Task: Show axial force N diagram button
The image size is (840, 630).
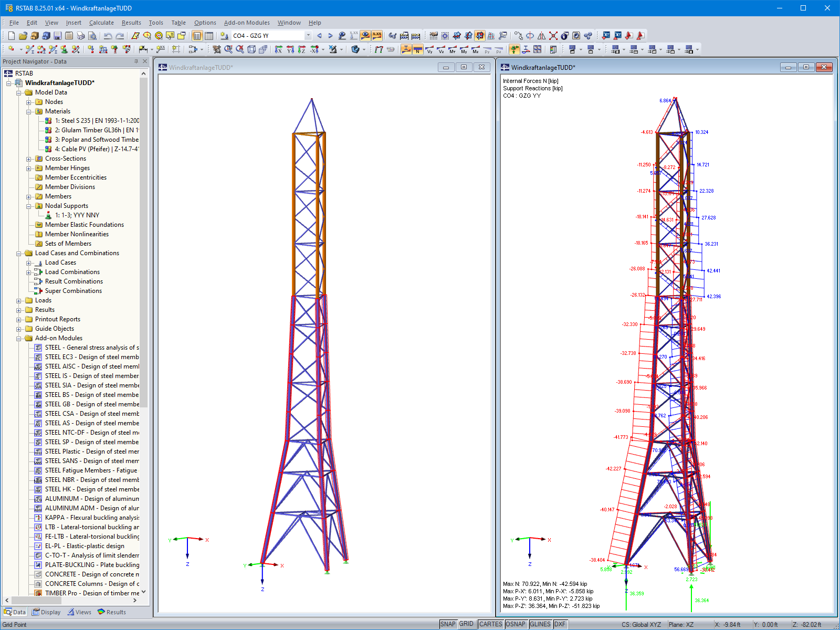Action: click(418, 49)
